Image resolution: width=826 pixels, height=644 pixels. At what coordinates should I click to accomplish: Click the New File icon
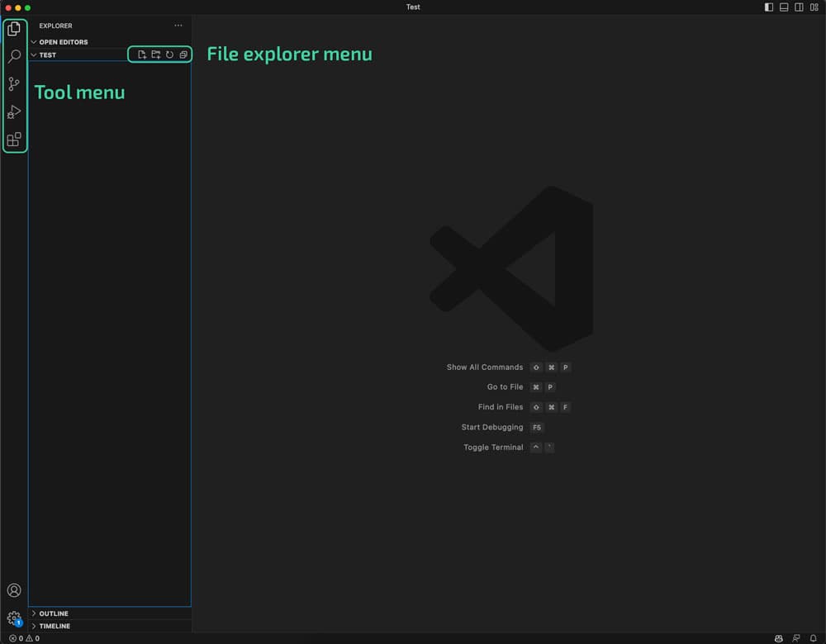(142, 54)
